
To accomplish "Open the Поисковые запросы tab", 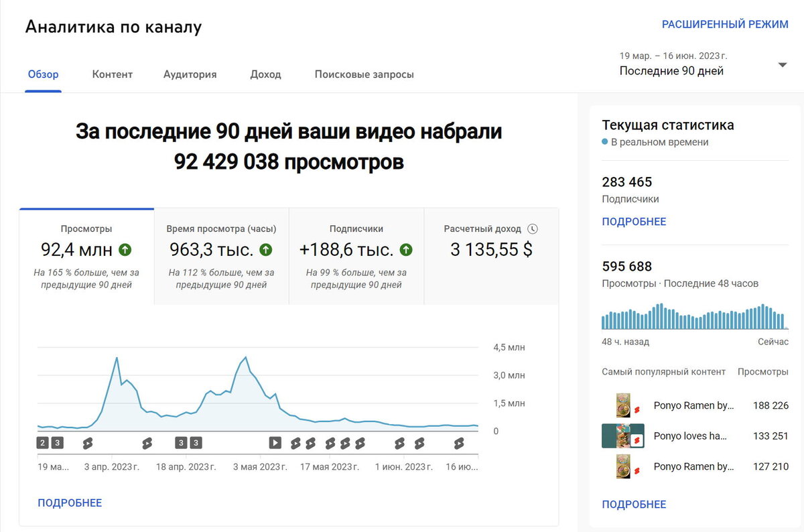I will pos(364,74).
